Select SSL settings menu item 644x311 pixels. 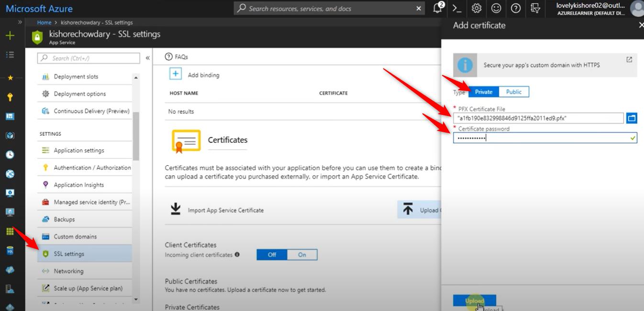pyautogui.click(x=85, y=254)
